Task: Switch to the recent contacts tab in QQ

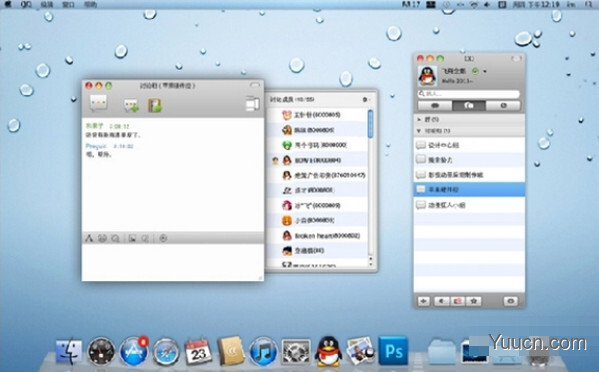Action: pos(503,106)
